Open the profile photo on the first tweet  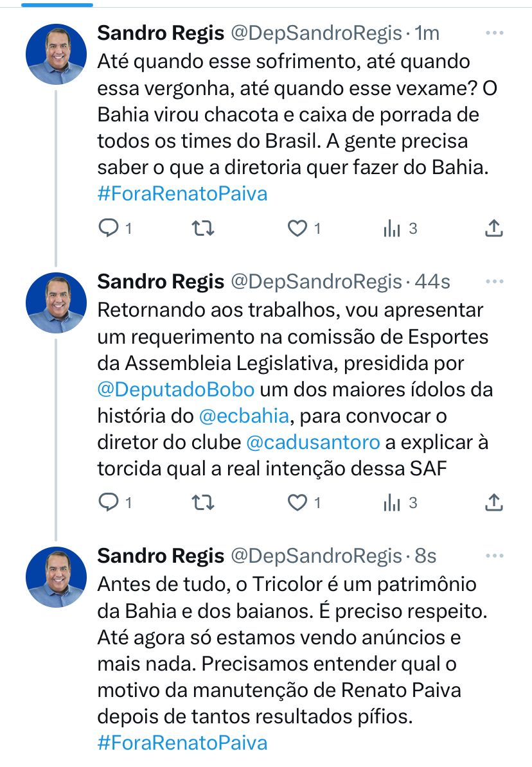pos(56,54)
